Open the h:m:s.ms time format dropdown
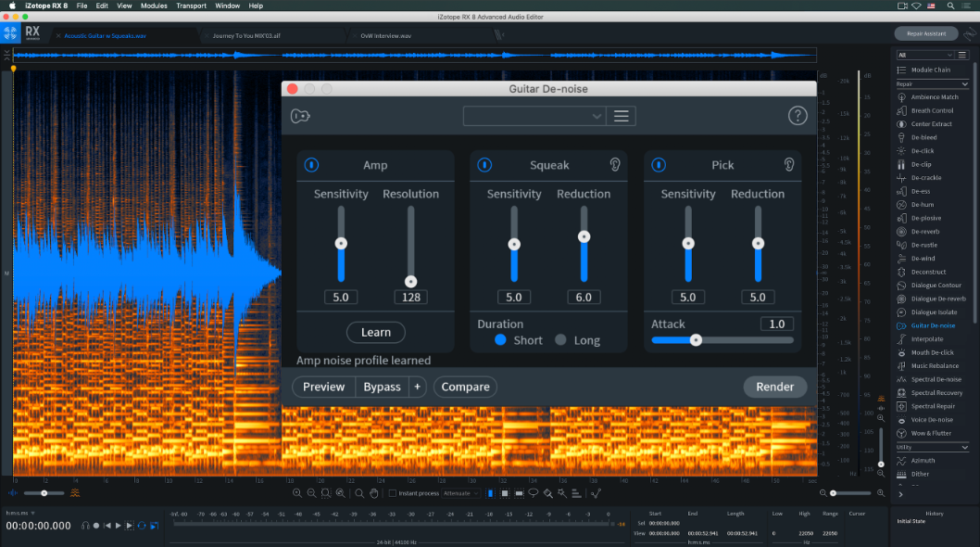The height and width of the screenshot is (547, 980). click(x=19, y=514)
